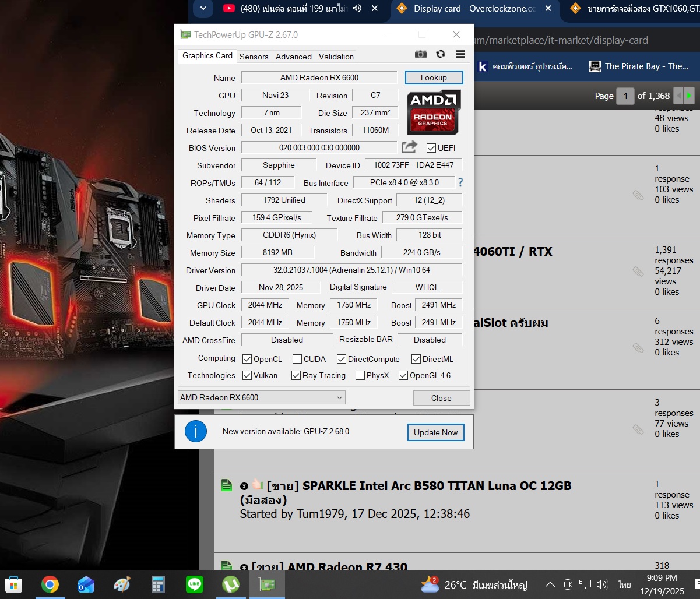
Task: Click the Update Now button
Action: pyautogui.click(x=435, y=432)
